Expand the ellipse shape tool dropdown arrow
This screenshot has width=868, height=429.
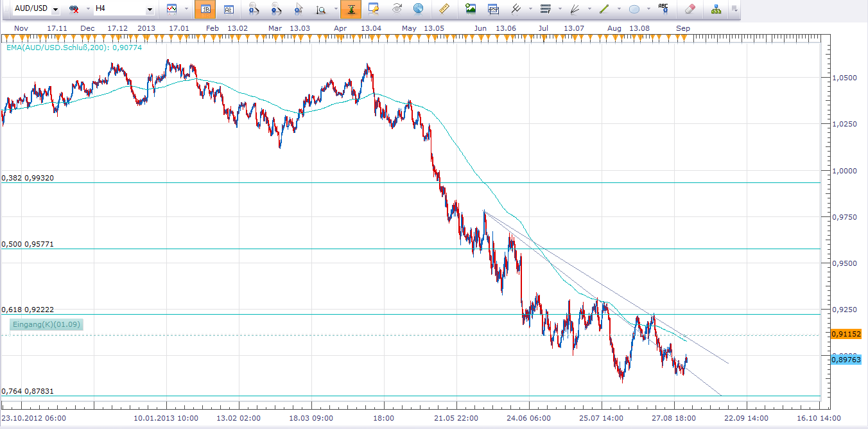point(649,10)
